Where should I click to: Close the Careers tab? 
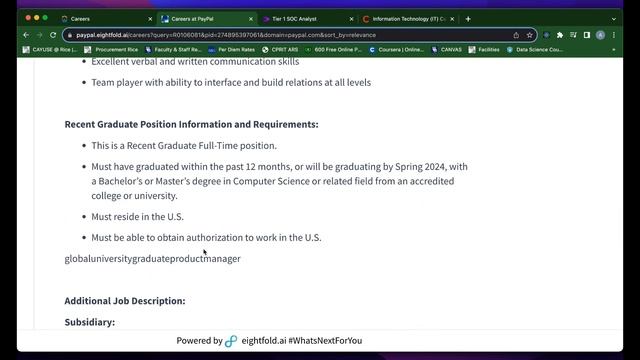(150, 19)
